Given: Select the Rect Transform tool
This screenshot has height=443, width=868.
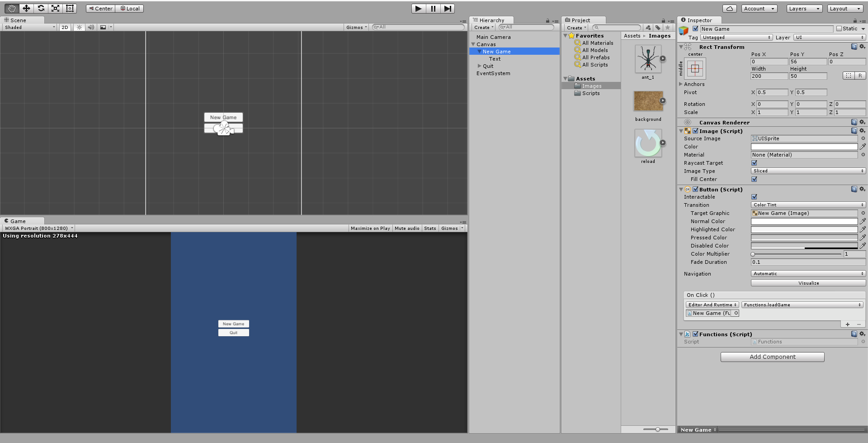Looking at the screenshot, I should tap(70, 8).
